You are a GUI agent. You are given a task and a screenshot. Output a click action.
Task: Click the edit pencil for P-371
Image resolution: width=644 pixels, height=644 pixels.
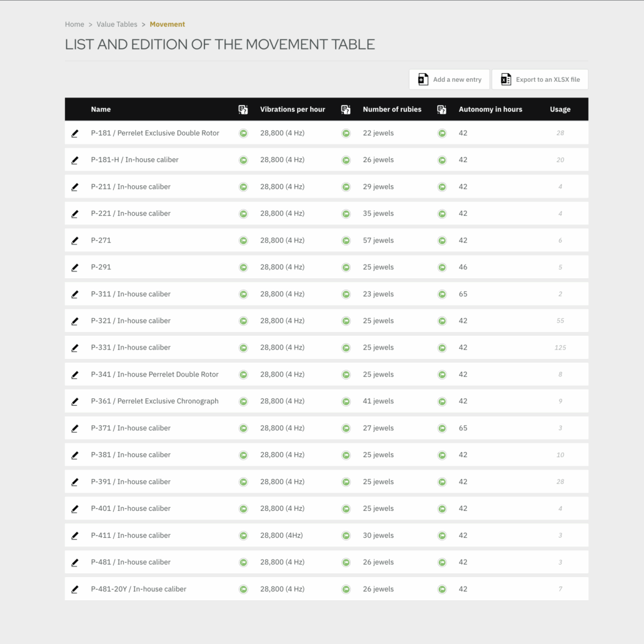click(75, 428)
